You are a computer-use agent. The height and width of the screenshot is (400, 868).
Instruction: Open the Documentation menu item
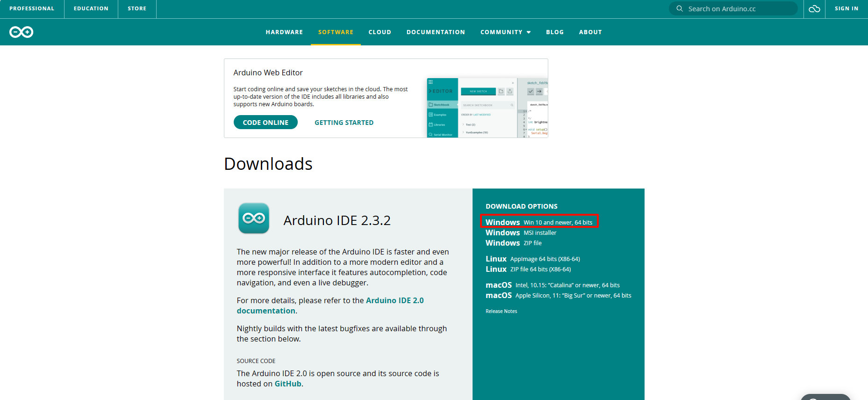click(436, 32)
